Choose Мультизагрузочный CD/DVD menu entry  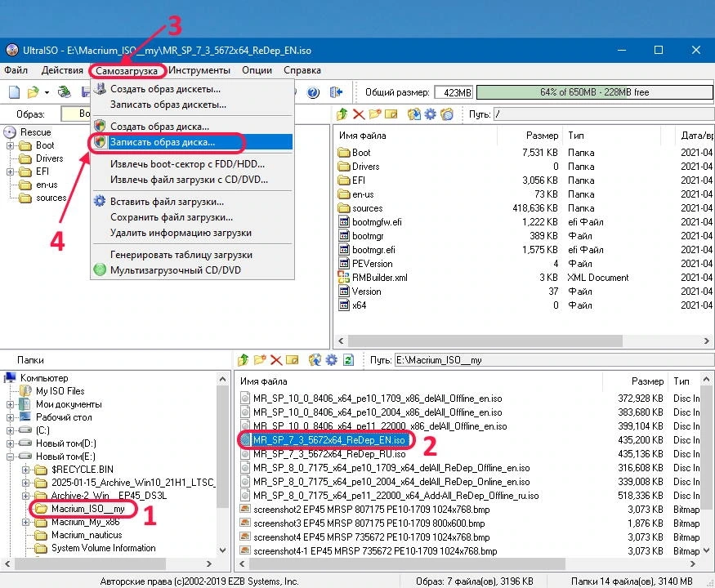tap(192, 269)
